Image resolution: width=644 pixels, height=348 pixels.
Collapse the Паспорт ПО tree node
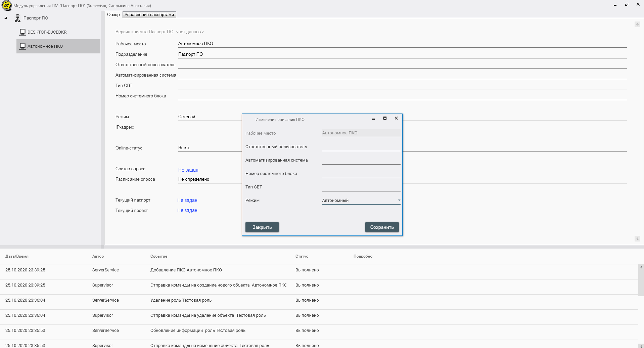pos(6,18)
